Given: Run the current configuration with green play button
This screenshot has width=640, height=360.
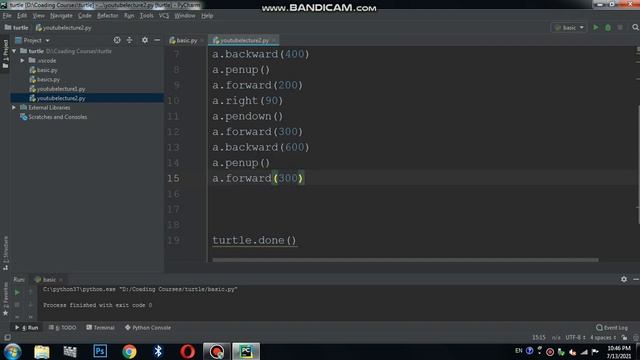Looking at the screenshot, I should point(596,27).
